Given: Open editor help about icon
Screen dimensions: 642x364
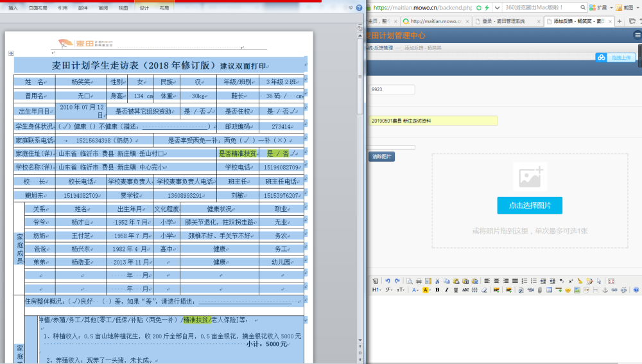Looking at the screenshot, I should tap(636, 290).
